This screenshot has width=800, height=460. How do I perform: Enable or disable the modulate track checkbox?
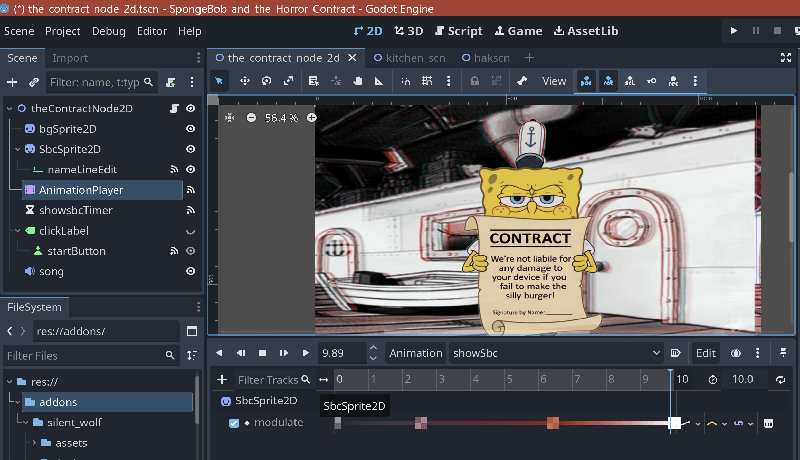coord(234,423)
